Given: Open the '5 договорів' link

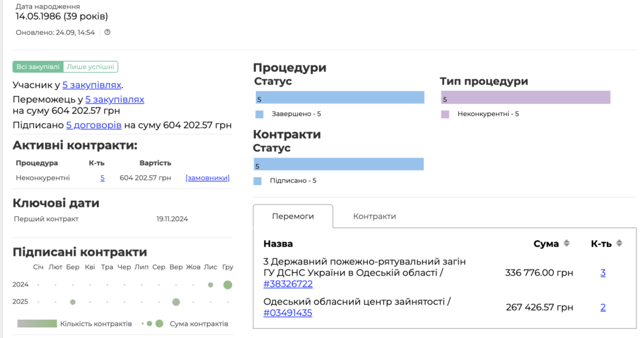Looking at the screenshot, I should coord(94,125).
